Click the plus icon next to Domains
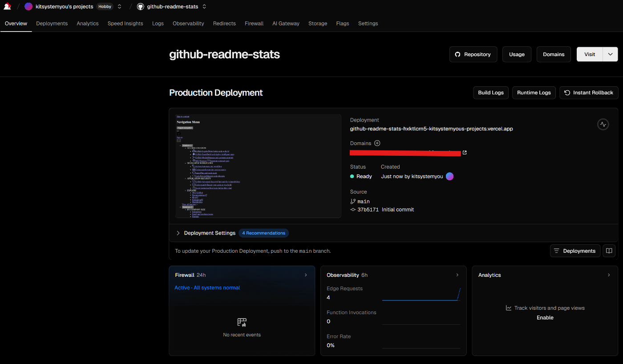 pos(377,143)
